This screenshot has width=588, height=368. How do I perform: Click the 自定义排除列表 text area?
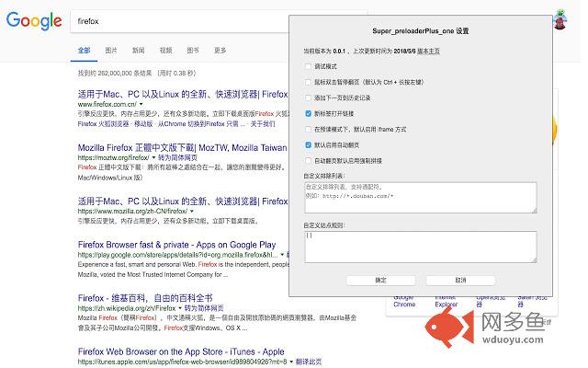(421, 198)
